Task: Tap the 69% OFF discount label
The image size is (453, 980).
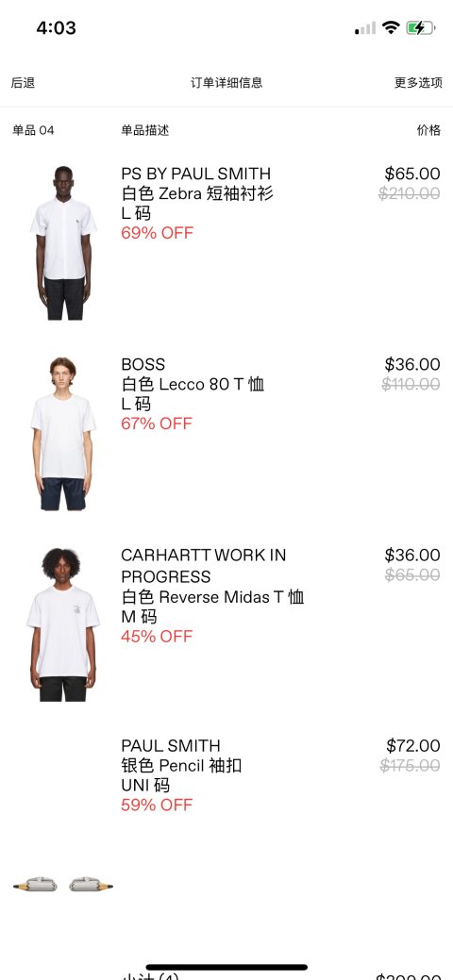Action: [x=157, y=233]
